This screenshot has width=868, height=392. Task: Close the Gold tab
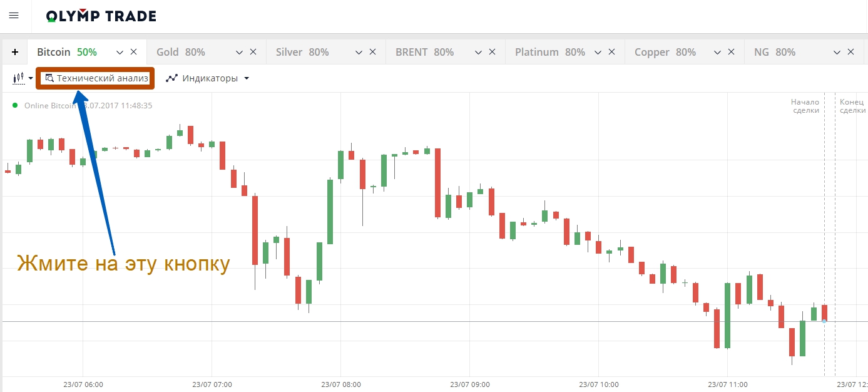point(253,52)
